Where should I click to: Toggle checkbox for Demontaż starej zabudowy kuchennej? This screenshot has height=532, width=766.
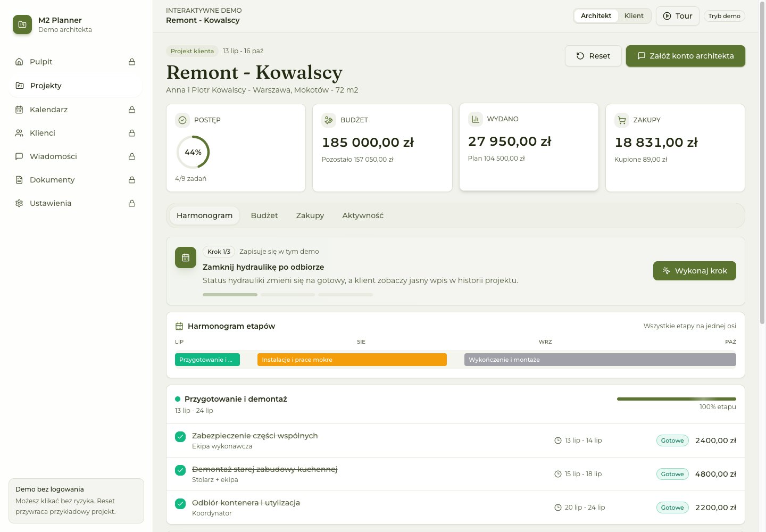coord(180,470)
